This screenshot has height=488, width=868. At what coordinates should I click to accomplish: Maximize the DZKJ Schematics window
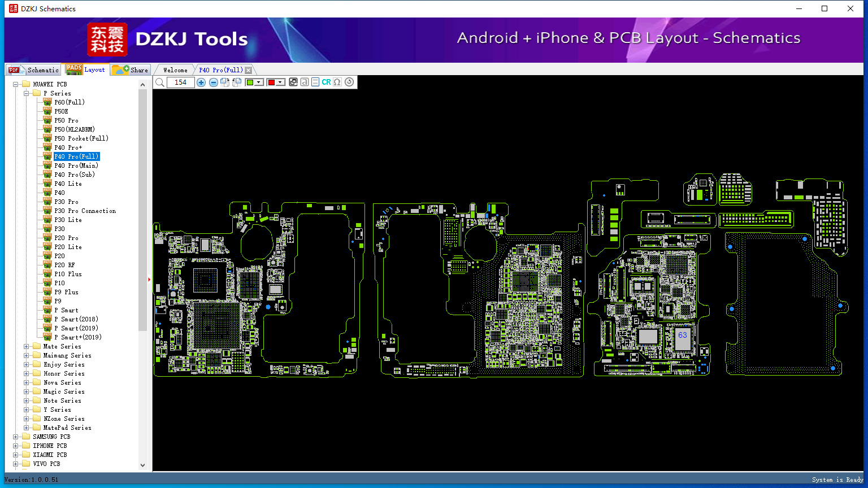point(824,8)
